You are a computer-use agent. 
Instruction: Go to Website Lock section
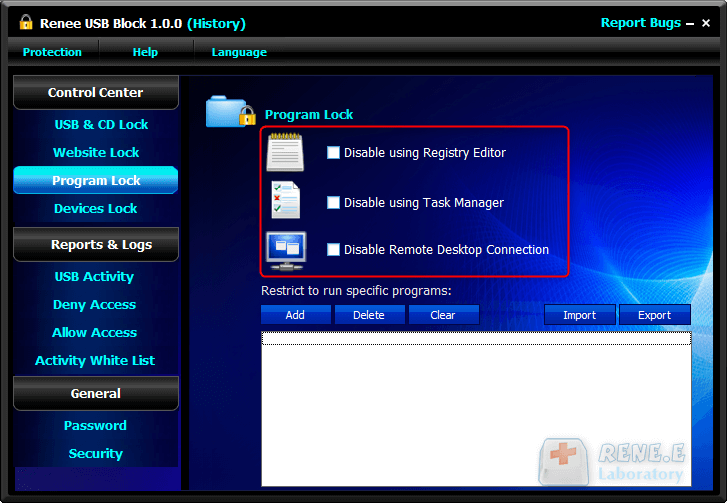(96, 153)
